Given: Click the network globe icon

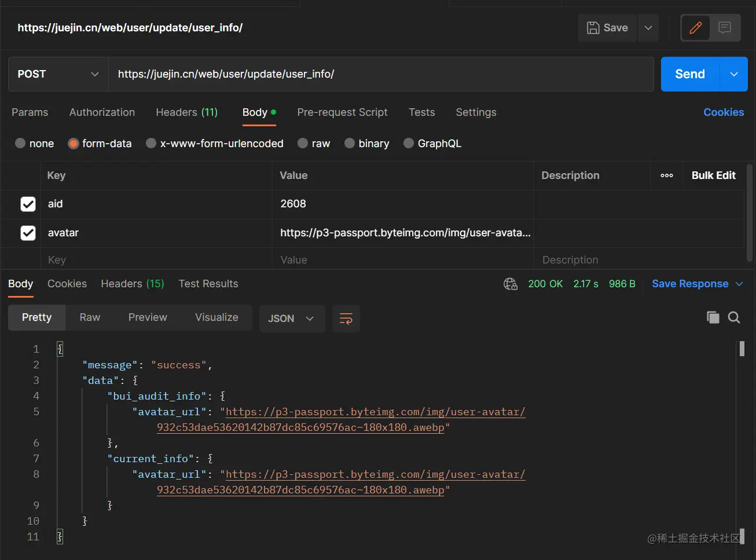Looking at the screenshot, I should point(511,284).
